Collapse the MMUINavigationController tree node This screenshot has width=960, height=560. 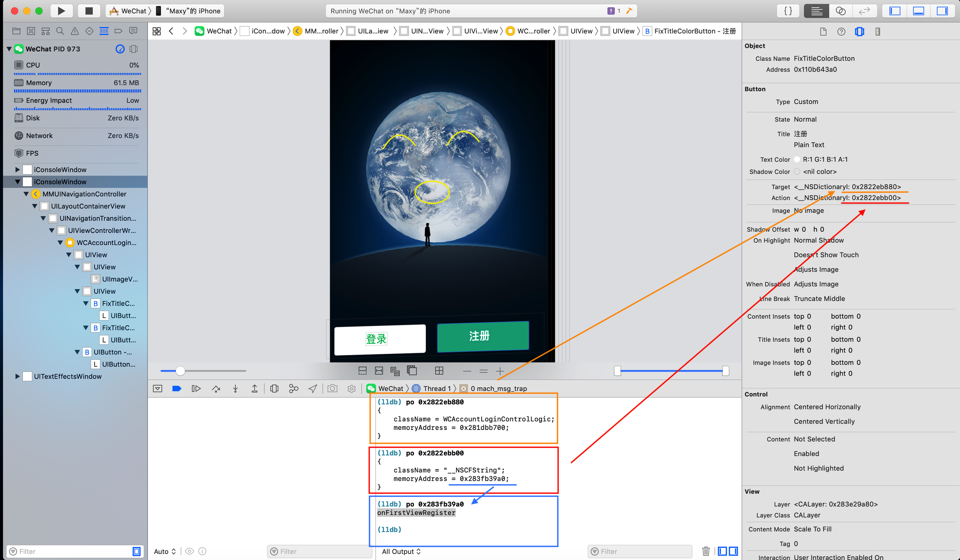click(x=26, y=194)
